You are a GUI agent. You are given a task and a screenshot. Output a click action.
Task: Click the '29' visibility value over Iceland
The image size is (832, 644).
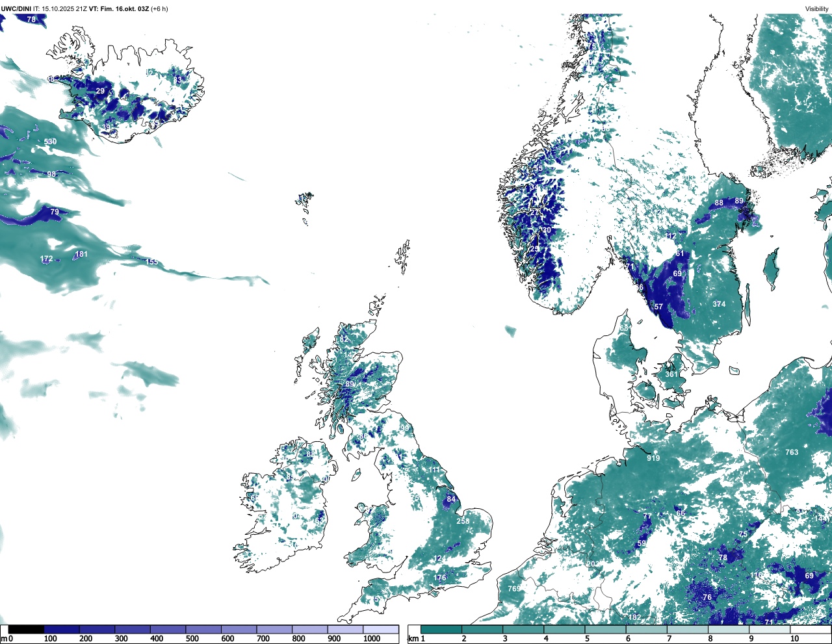[x=100, y=91]
